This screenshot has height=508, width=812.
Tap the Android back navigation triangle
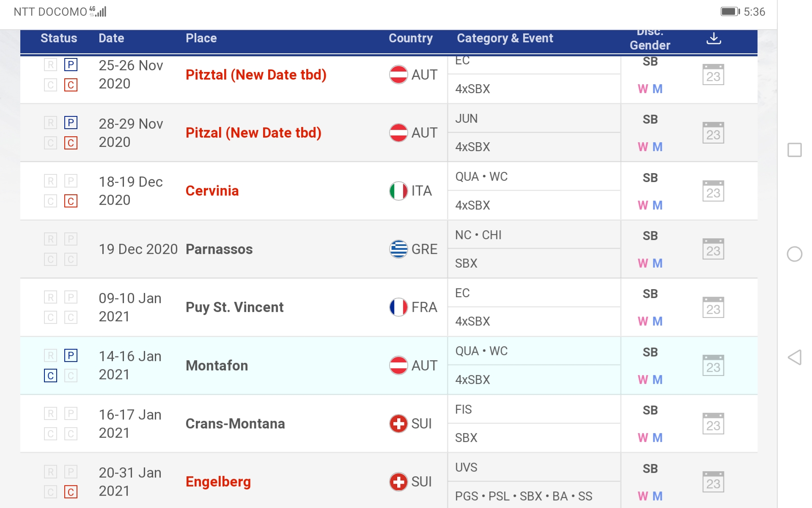tap(794, 357)
